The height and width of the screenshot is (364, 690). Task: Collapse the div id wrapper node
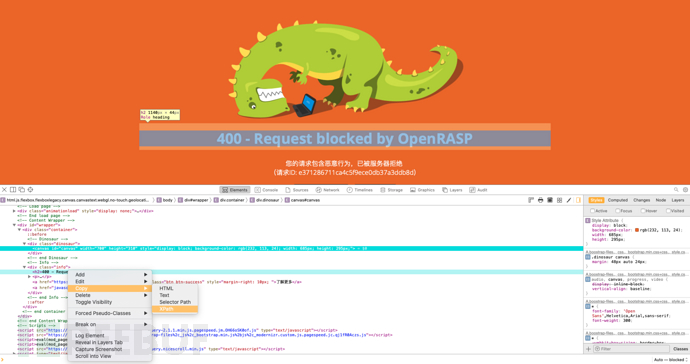(14, 225)
